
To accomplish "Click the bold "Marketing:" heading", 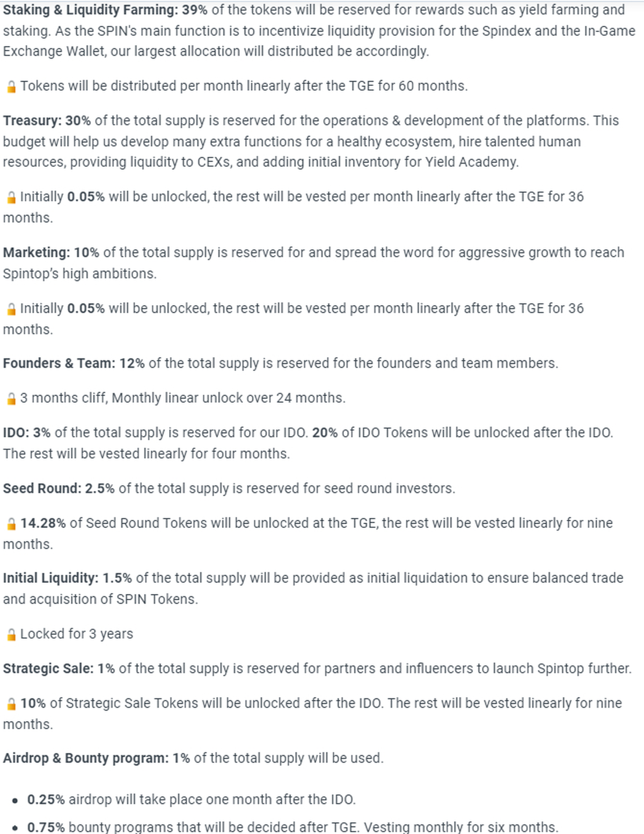I will coord(36,252).
